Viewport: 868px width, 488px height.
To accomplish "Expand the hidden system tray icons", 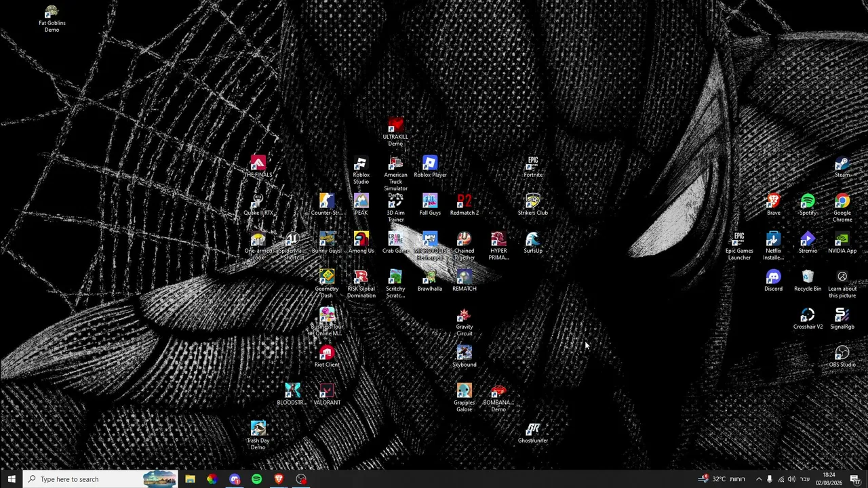I will point(759,479).
